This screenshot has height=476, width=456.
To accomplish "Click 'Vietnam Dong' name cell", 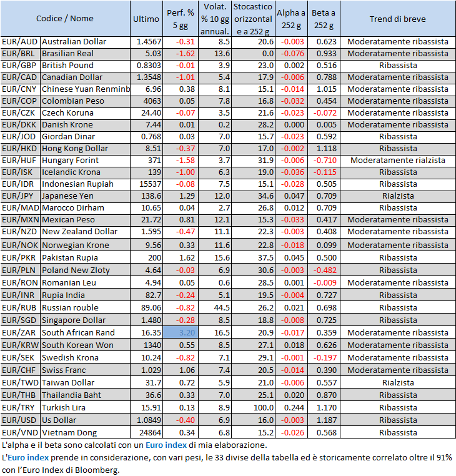I will click(x=86, y=432).
